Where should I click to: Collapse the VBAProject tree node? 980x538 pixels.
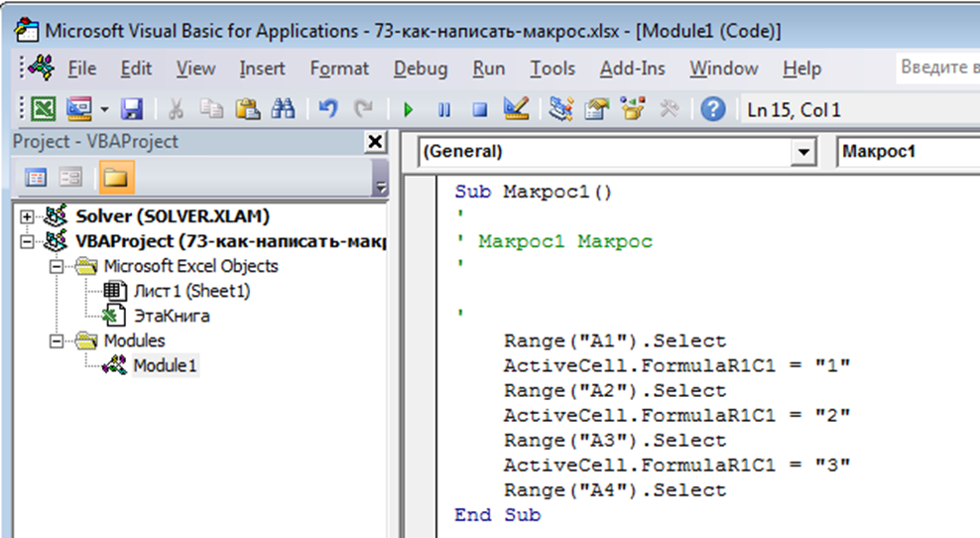tap(27, 241)
